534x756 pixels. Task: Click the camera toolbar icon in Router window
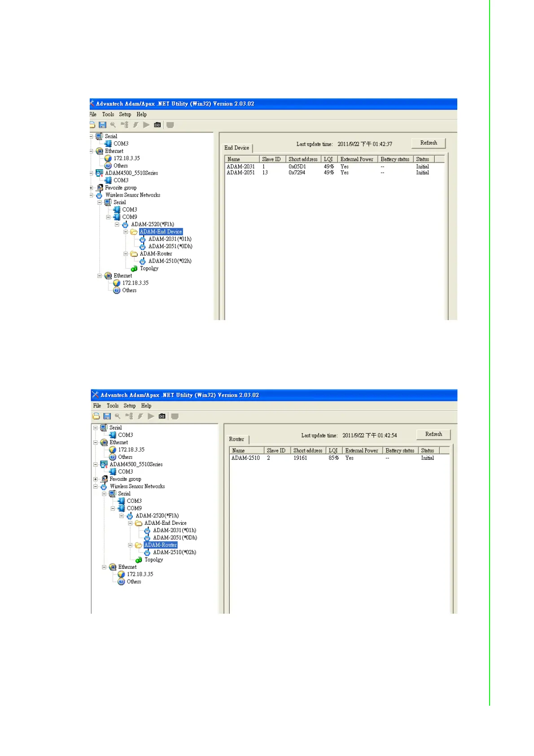(162, 416)
